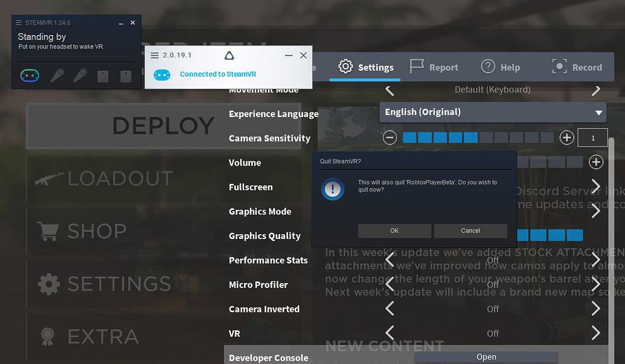
Task: Cancel the Quit SteamVR dialog
Action: [x=470, y=231]
